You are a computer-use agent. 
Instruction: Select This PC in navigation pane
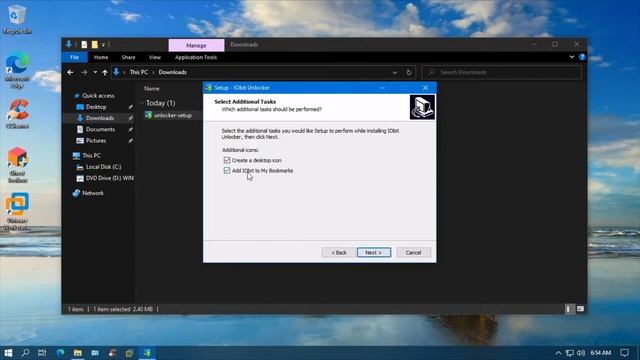(x=91, y=156)
